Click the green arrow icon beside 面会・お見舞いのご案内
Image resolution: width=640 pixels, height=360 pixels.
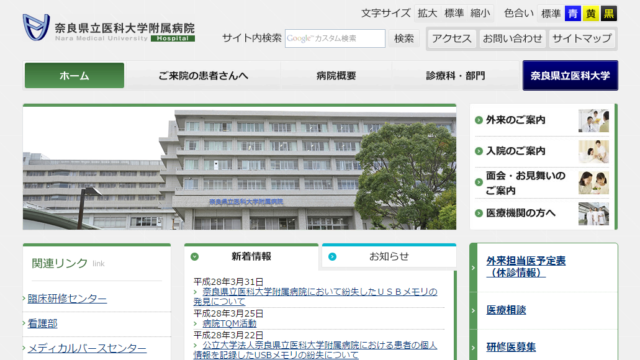tap(479, 182)
